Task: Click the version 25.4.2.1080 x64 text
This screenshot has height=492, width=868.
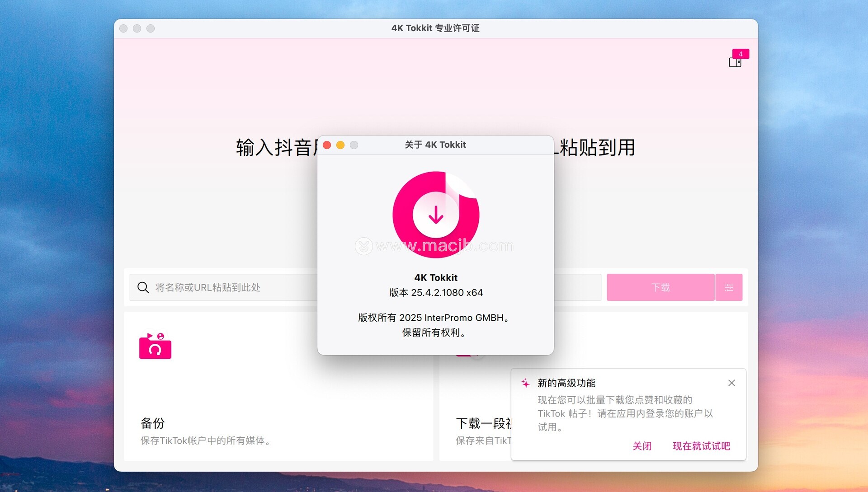Action: tap(436, 293)
